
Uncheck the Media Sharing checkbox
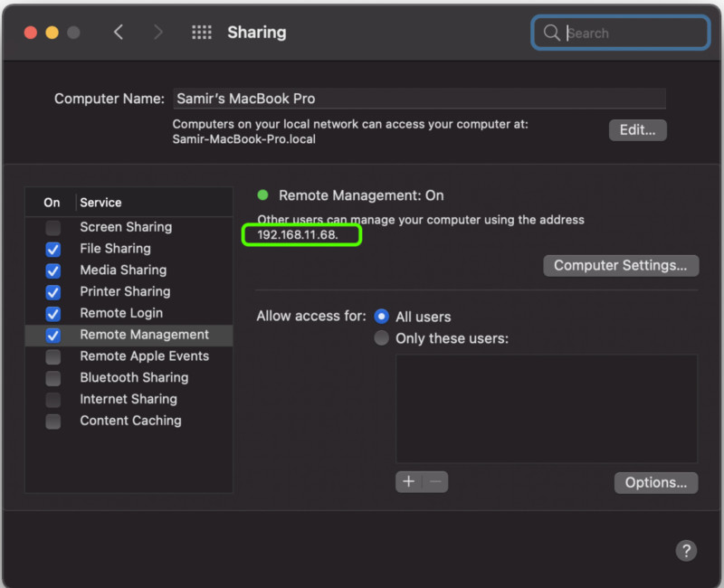(x=53, y=270)
